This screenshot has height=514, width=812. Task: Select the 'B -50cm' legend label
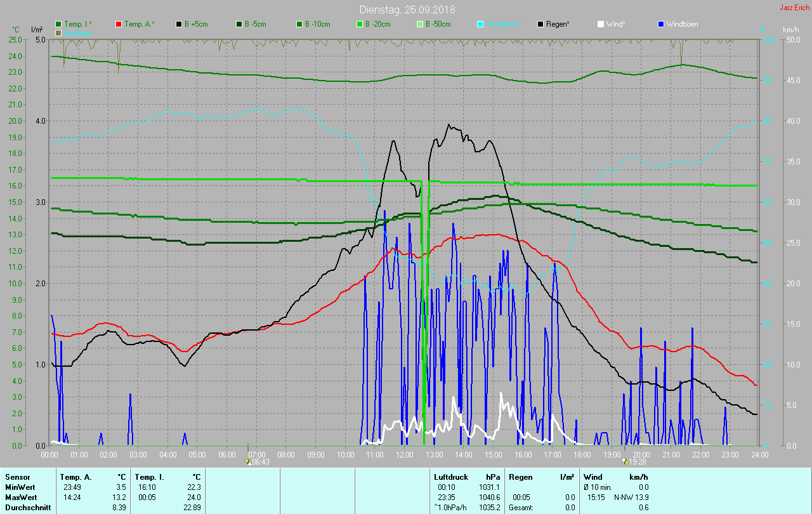click(438, 24)
